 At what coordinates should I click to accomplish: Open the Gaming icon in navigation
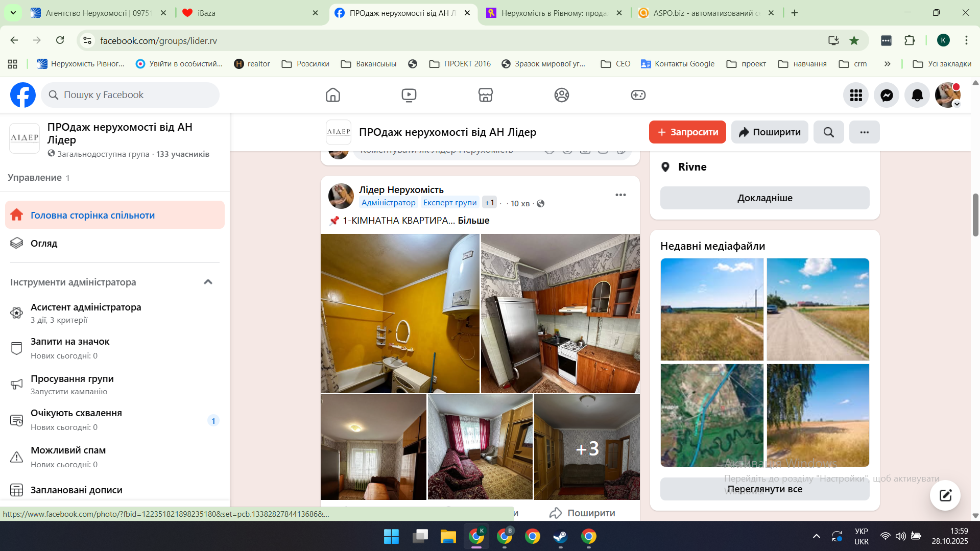[638, 95]
